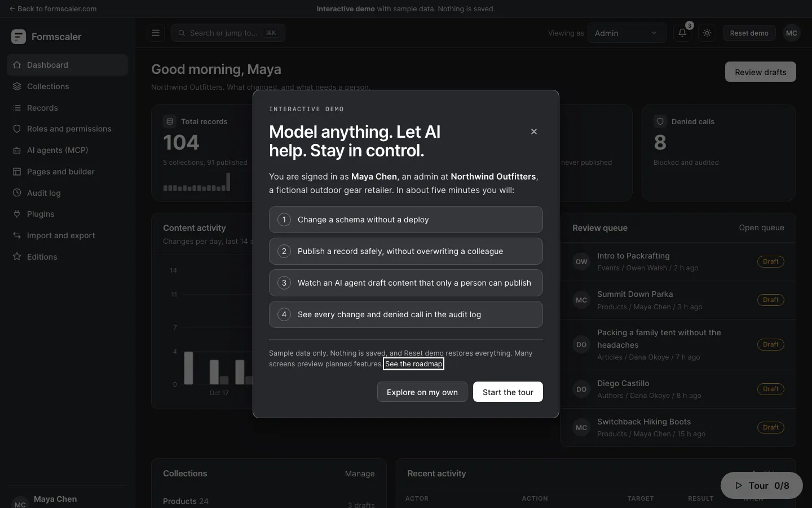Image resolution: width=812 pixels, height=508 pixels.
Task: Click Manage in Collections panel
Action: (x=360, y=474)
